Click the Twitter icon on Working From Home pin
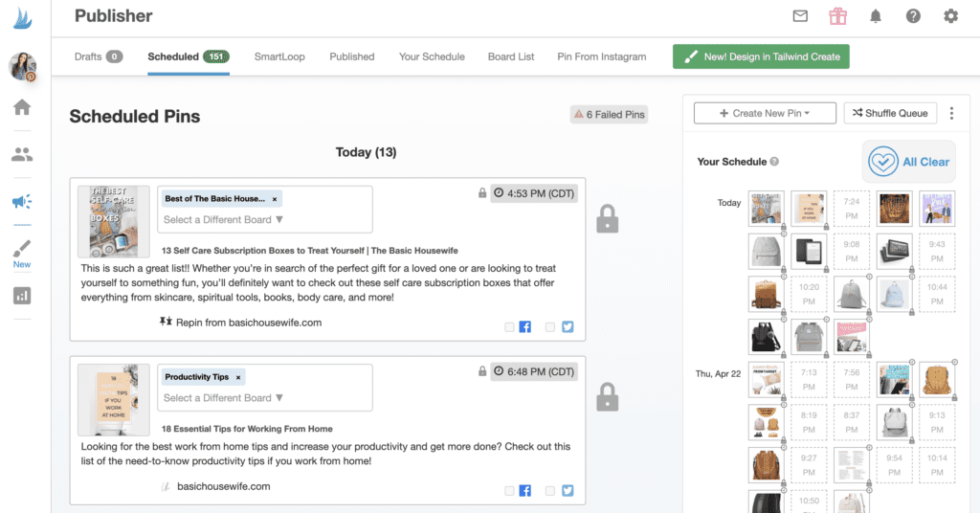 [x=568, y=490]
